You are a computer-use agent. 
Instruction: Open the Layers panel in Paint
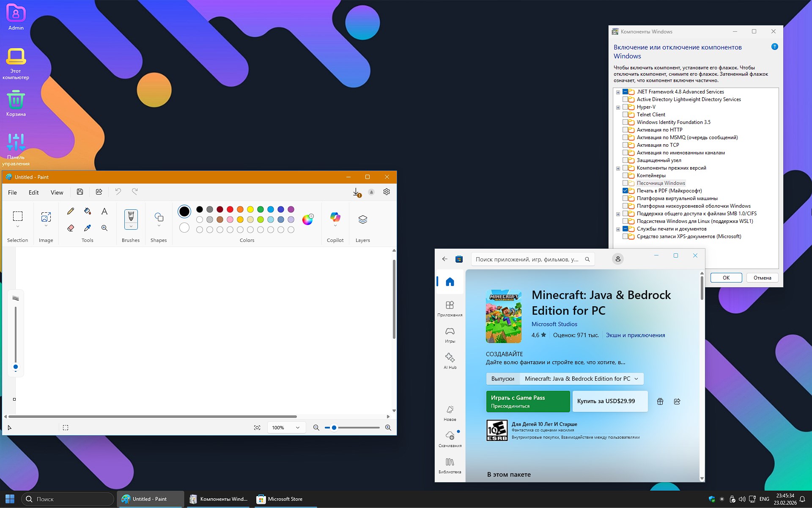[362, 220]
